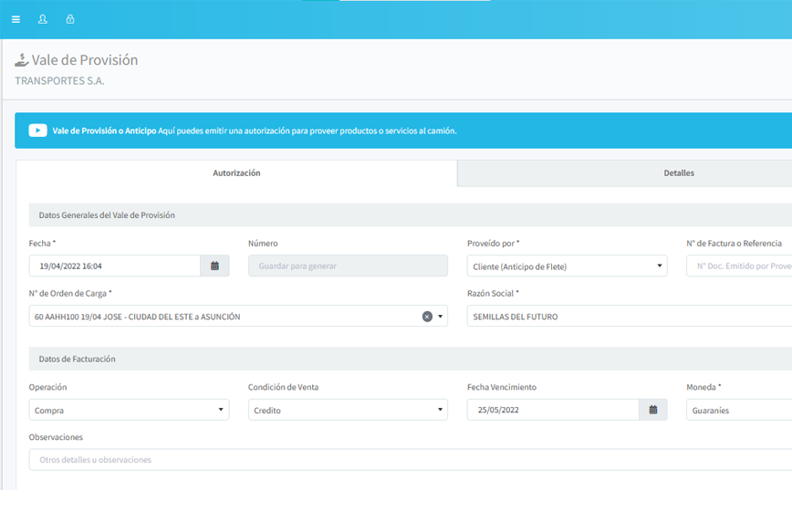Click the N° de Factura o Referencia field
The height and width of the screenshot is (532, 792).
pyautogui.click(x=738, y=266)
